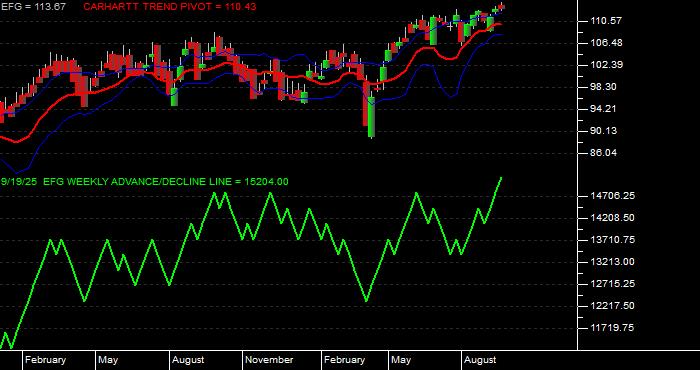Click the 110.57 price axis value

click(x=606, y=21)
